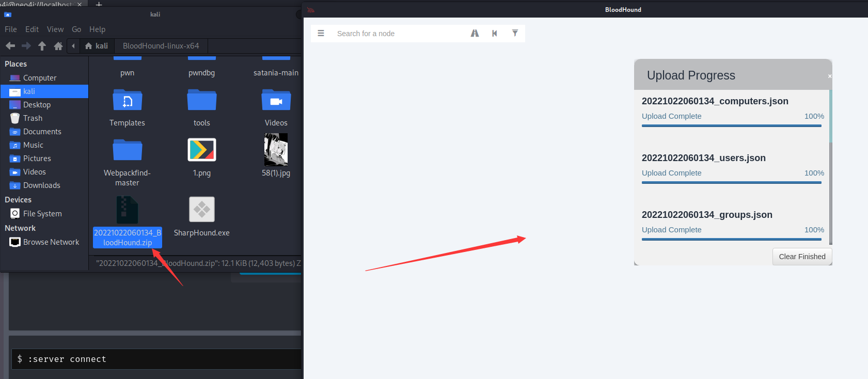Screen dimensions: 868x379
Task: Select the Webpackfind-master folder icon
Action: tap(128, 150)
